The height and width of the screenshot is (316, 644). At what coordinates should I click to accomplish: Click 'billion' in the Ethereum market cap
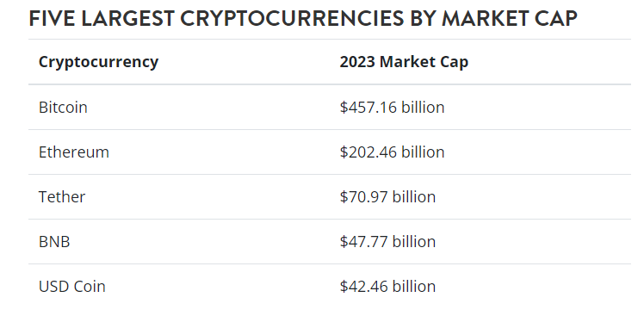point(423,152)
